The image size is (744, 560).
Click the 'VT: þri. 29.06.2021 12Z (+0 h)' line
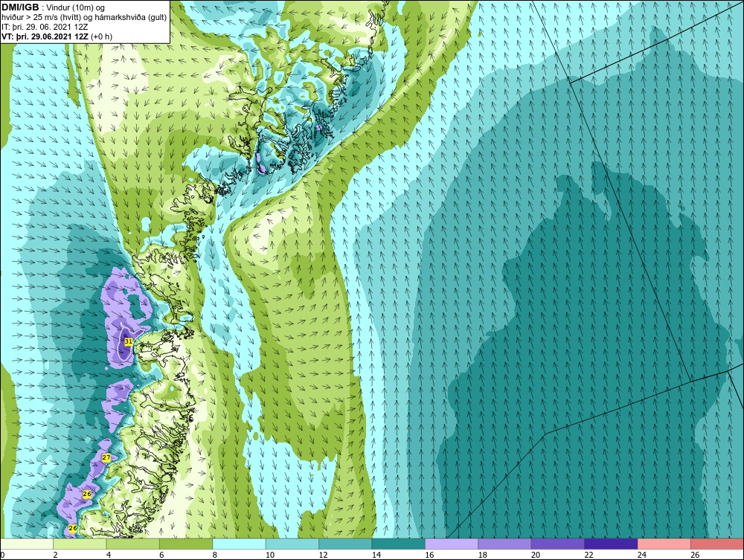[57, 36]
